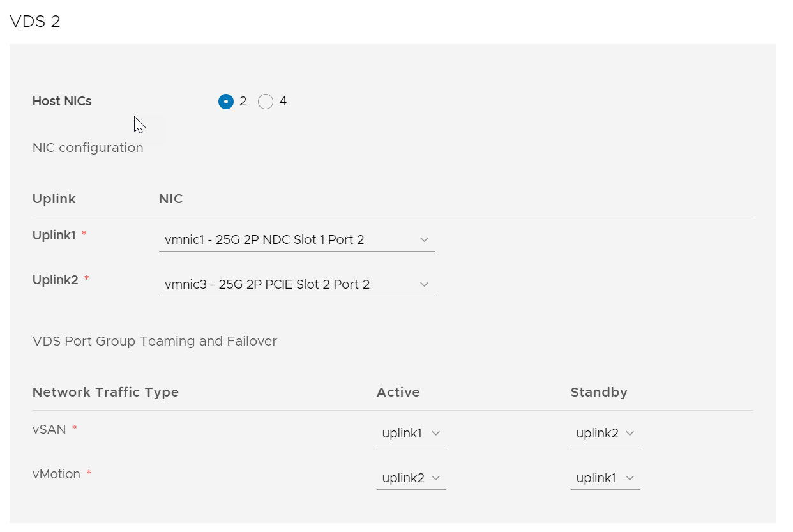Image resolution: width=793 pixels, height=532 pixels.
Task: Click the vSAN Active chevron icon
Action: pyautogui.click(x=437, y=433)
